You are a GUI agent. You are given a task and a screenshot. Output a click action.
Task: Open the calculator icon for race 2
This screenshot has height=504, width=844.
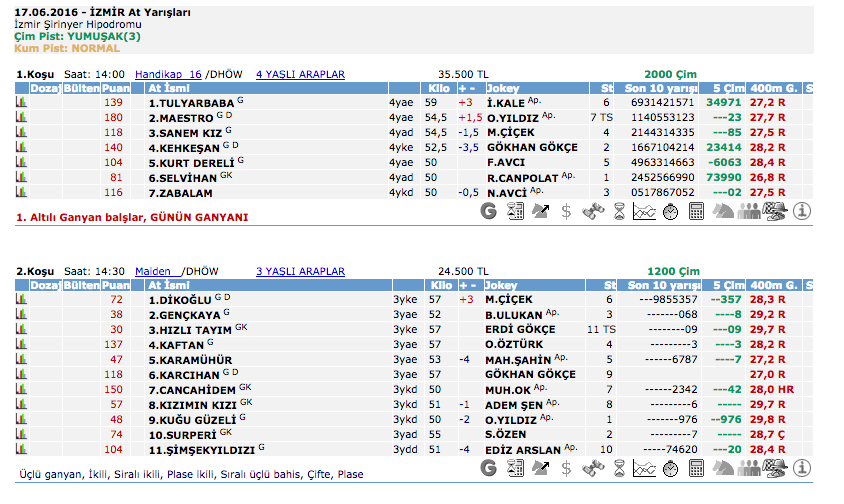click(x=697, y=468)
